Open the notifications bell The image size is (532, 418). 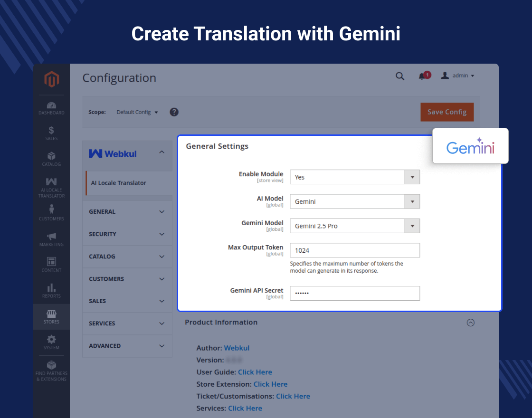(x=422, y=76)
